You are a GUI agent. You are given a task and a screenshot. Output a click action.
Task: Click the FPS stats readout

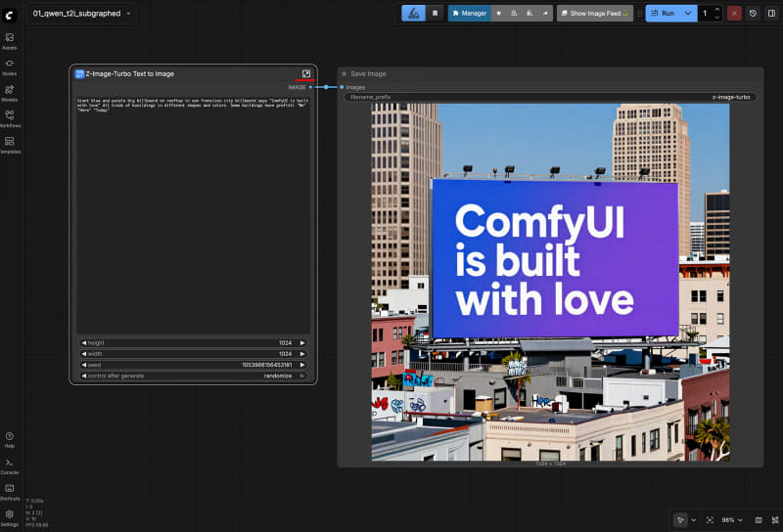pos(37,525)
